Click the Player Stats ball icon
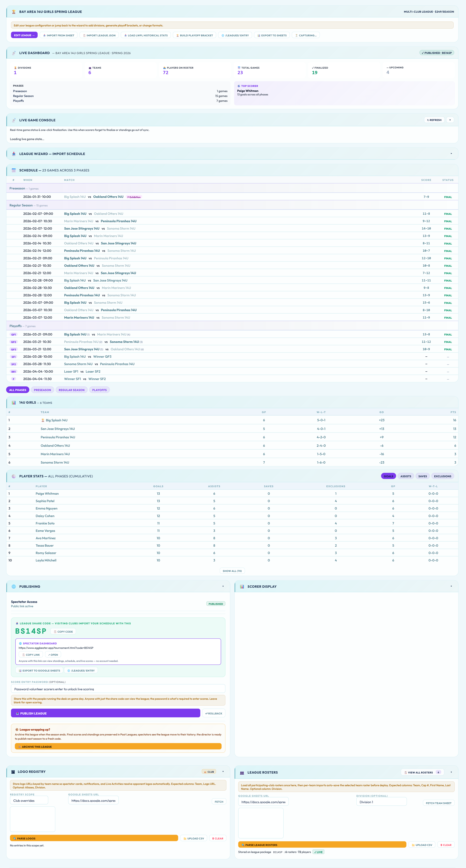 point(14,476)
